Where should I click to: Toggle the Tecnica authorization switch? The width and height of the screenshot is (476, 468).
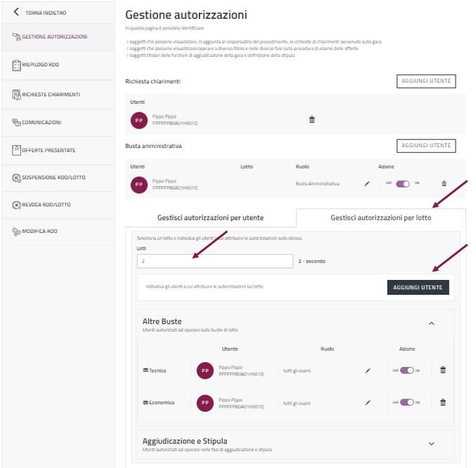pyautogui.click(x=407, y=370)
